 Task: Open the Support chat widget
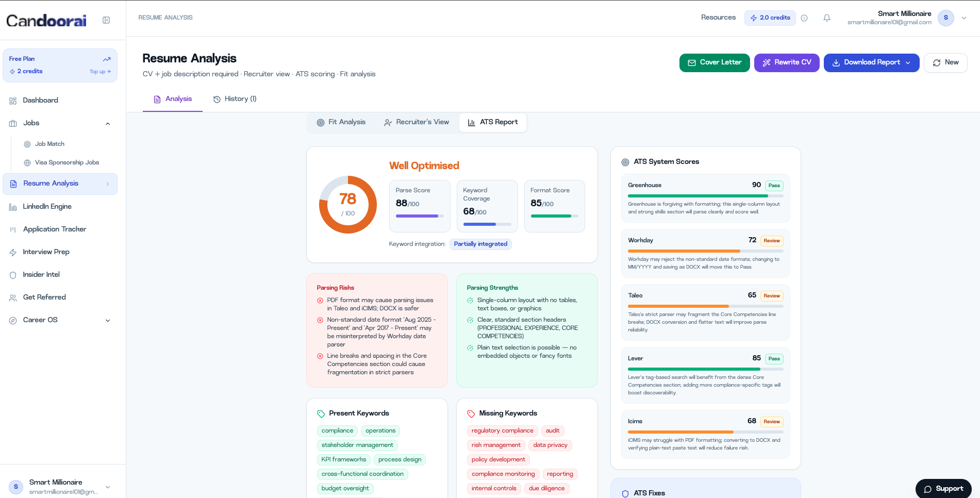943,489
